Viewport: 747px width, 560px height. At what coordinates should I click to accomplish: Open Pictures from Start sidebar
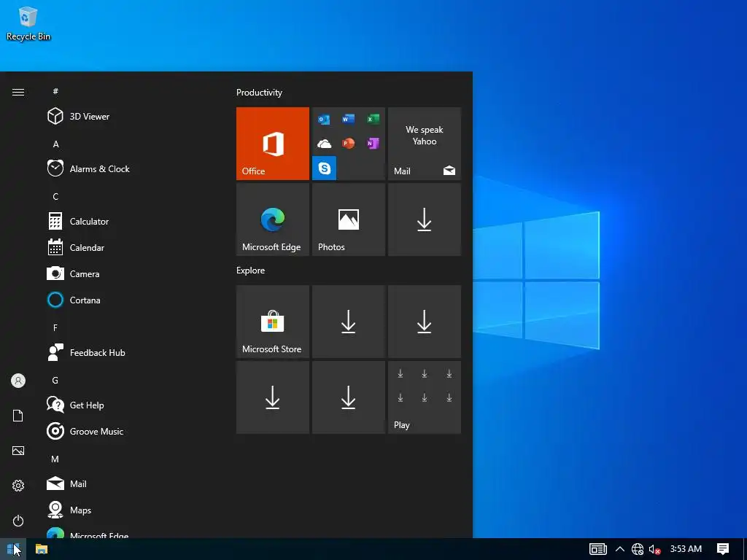(x=18, y=451)
